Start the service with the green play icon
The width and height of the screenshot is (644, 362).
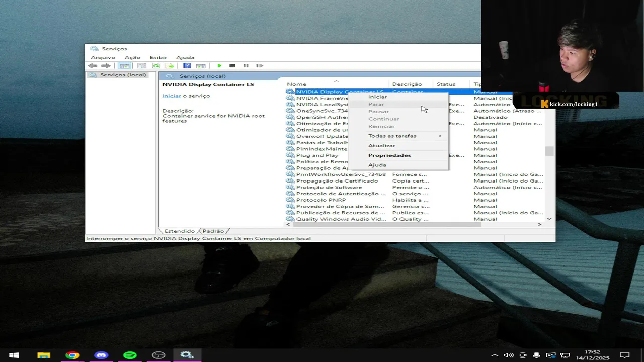219,66
